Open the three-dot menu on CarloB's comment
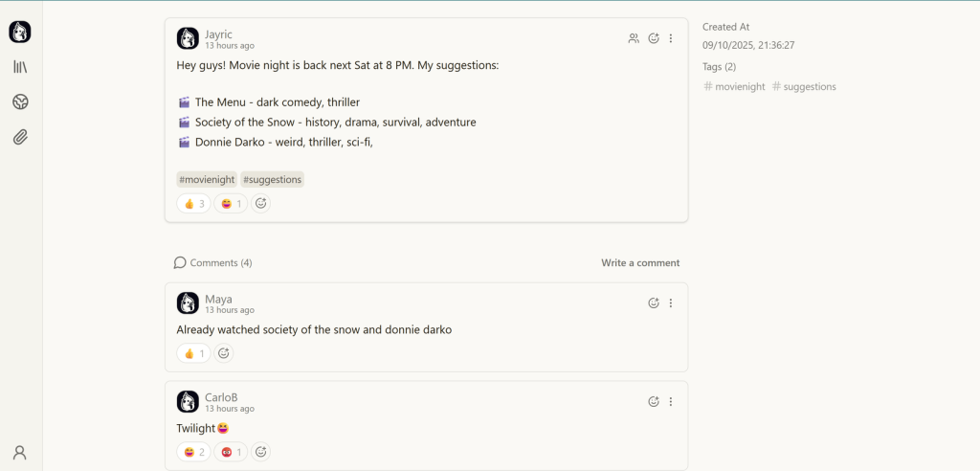The image size is (980, 471). point(671,402)
